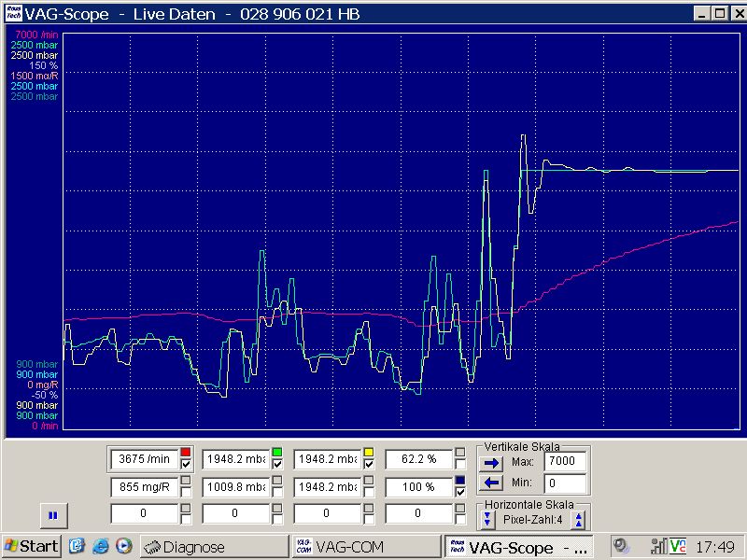Click the Max vertical scale field

[x=566, y=461]
